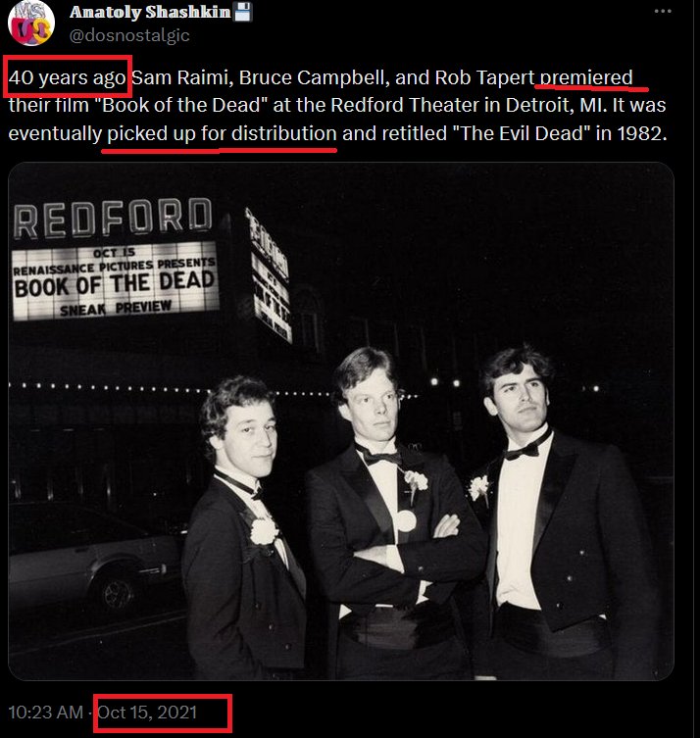Click the 10:23 AM timestamp
This screenshot has height=738, width=700.
46,713
